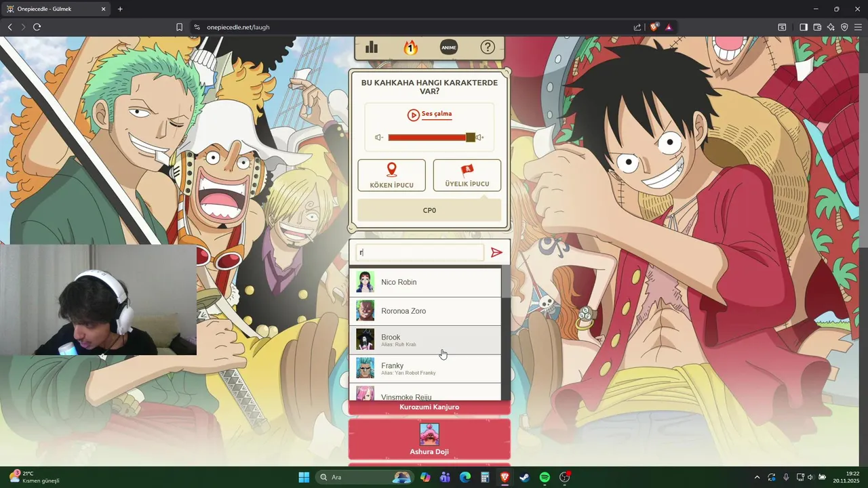
Task: Reload the current page
Action: pos(37,27)
